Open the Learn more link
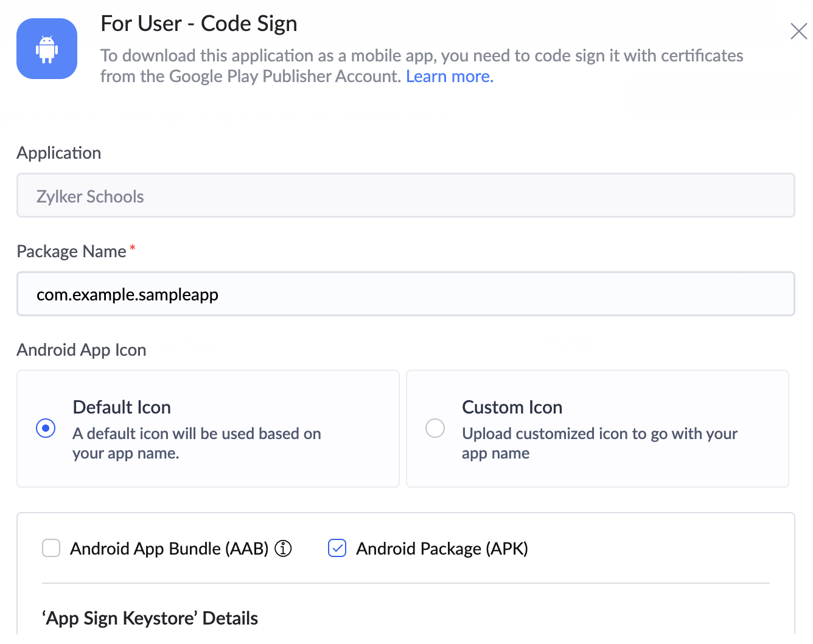Image resolution: width=813 pixels, height=644 pixels. pyautogui.click(x=450, y=77)
